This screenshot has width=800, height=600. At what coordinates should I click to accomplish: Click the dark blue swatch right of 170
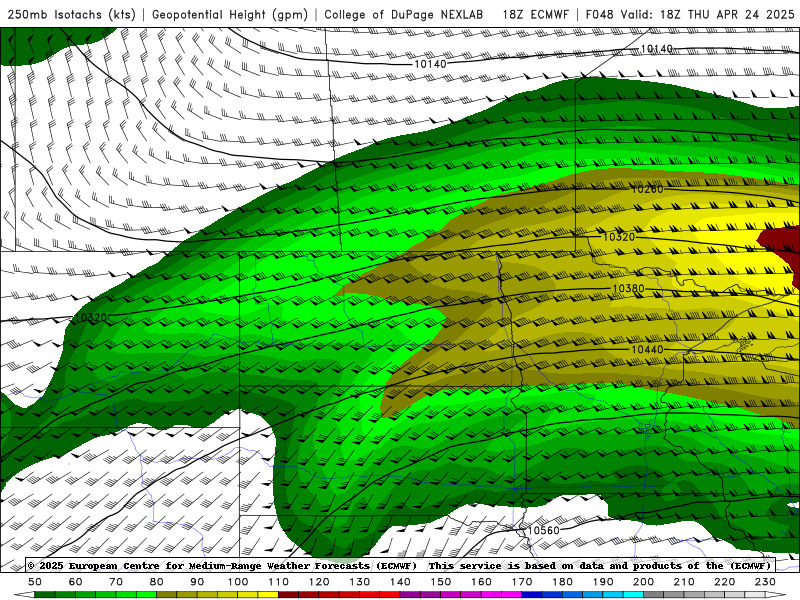pyautogui.click(x=532, y=595)
